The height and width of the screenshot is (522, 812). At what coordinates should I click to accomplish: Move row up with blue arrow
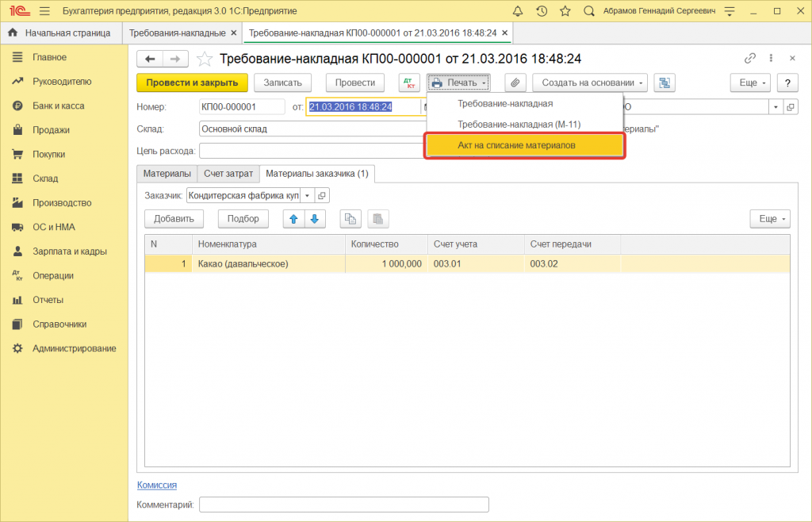293,218
